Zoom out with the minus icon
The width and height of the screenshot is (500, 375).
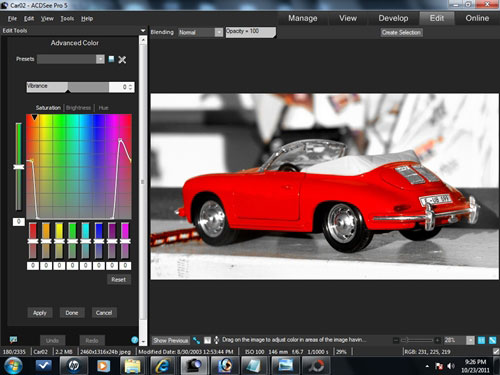tap(396, 340)
